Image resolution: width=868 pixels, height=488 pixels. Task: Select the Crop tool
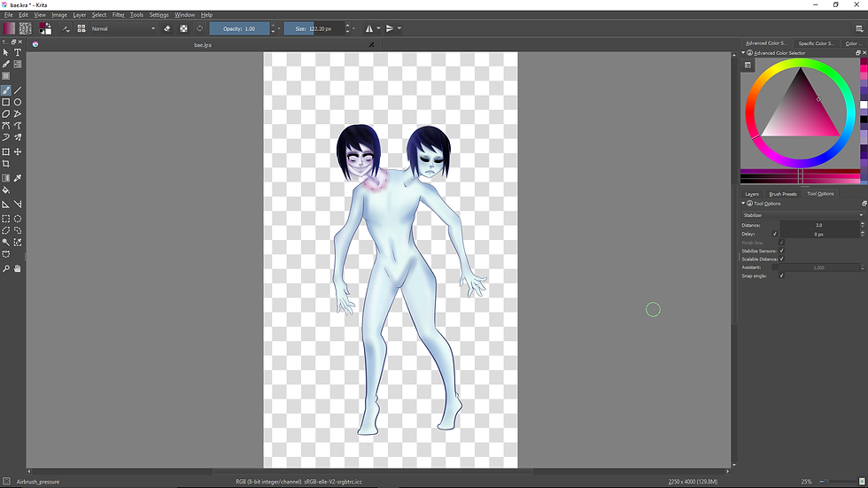coord(5,164)
